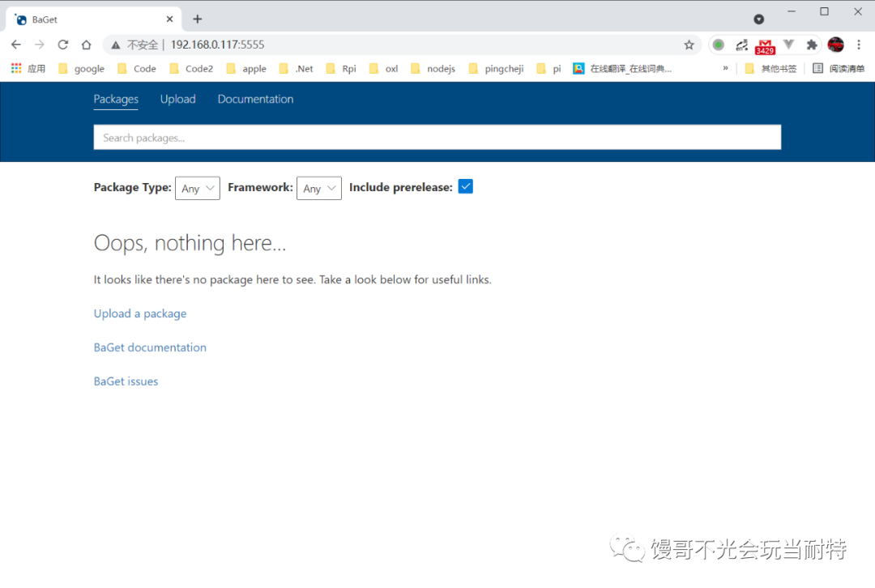Expand the Framework dropdown
The height and width of the screenshot is (588, 875).
tap(319, 189)
